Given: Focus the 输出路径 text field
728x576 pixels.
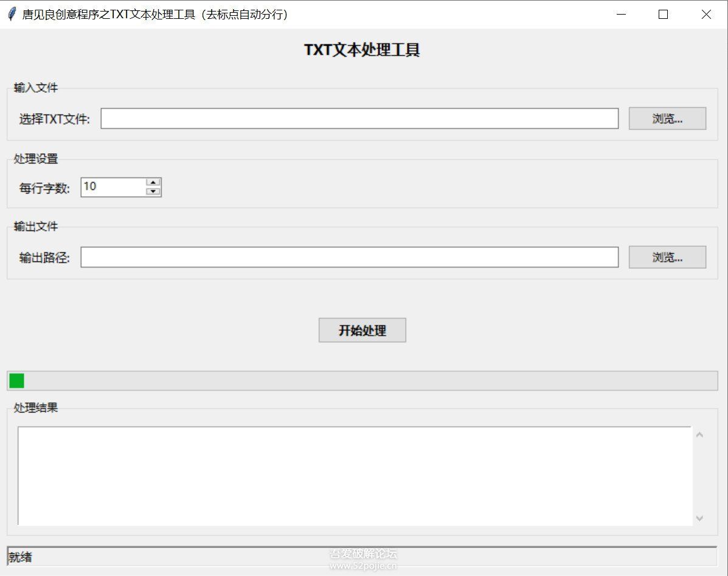Looking at the screenshot, I should 349,257.
